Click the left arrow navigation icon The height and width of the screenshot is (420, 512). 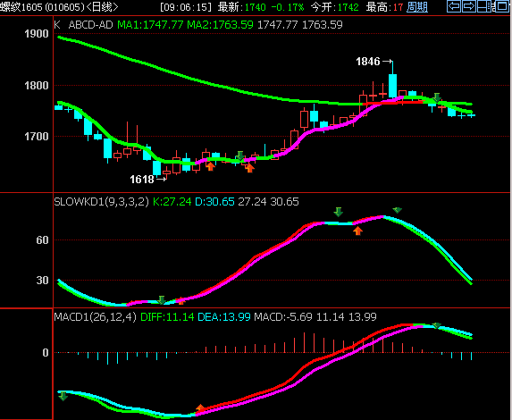(454, 6)
